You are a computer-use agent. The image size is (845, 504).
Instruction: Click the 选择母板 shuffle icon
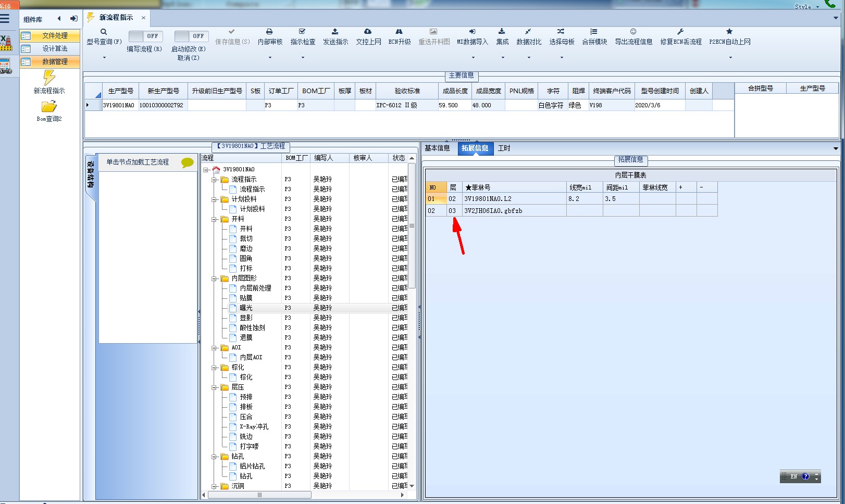(x=561, y=32)
